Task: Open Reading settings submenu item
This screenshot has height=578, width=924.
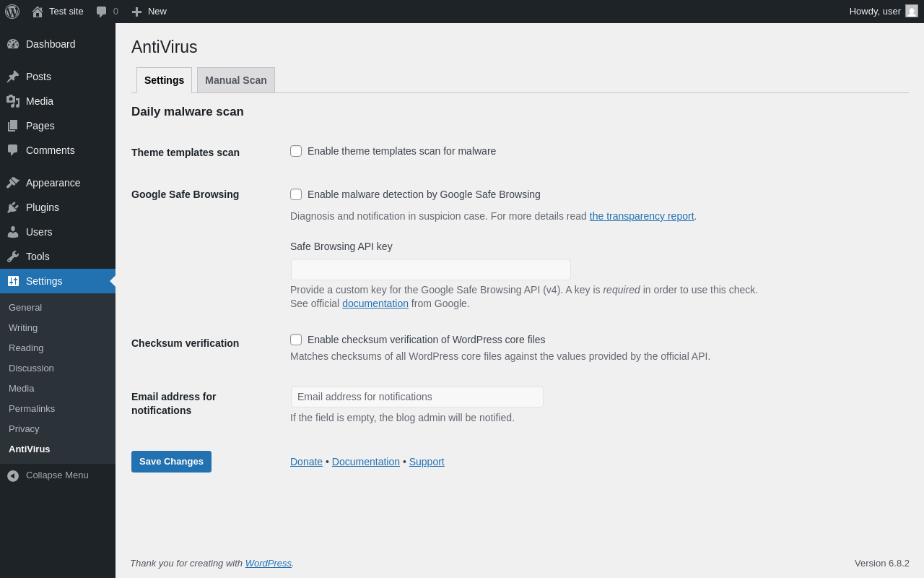Action: click(26, 348)
